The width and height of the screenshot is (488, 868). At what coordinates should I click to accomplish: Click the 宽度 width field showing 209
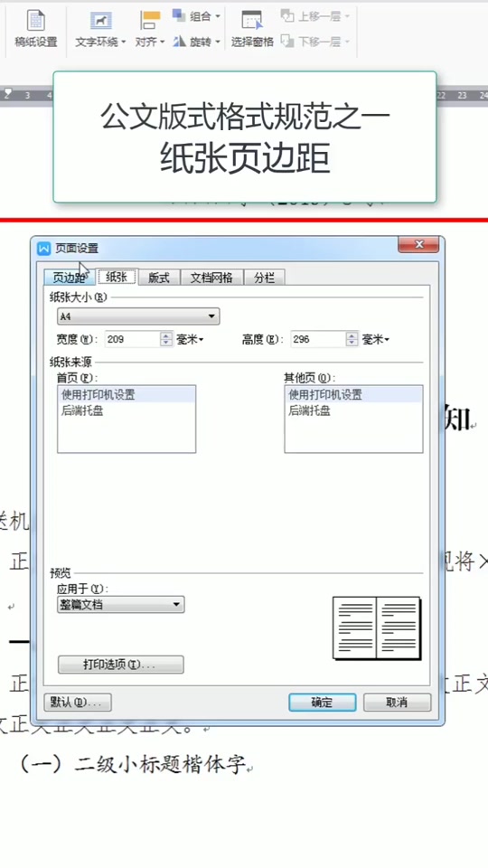point(133,339)
